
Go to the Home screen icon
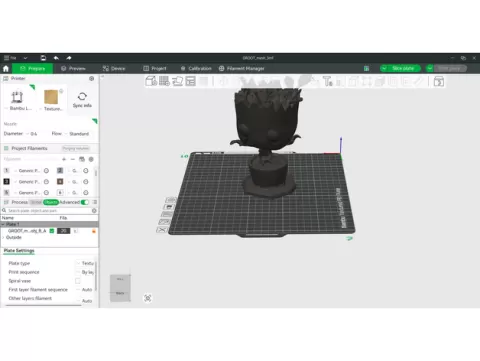pyautogui.click(x=6, y=68)
